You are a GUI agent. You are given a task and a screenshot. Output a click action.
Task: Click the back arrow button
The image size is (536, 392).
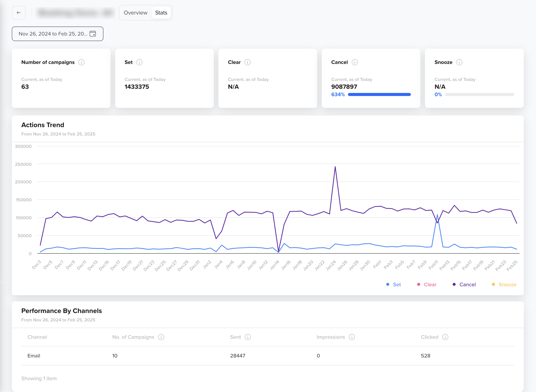click(19, 13)
